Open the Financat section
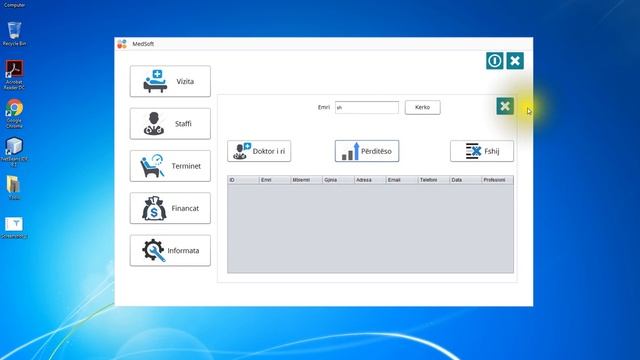The width and height of the screenshot is (640, 360). click(x=170, y=208)
